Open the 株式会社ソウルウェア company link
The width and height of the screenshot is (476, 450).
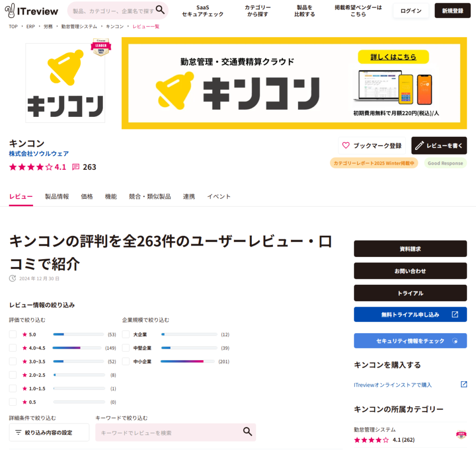tap(39, 154)
